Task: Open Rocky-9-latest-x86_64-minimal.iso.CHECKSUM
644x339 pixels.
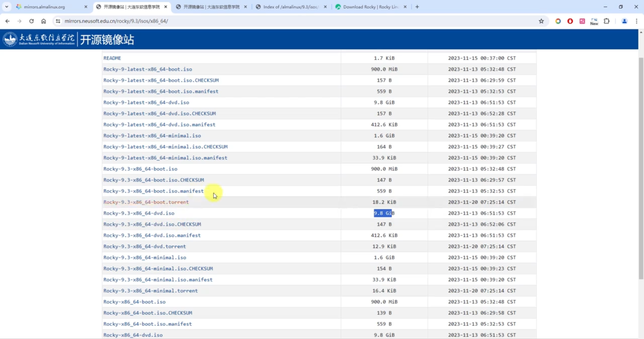Action: (165, 147)
